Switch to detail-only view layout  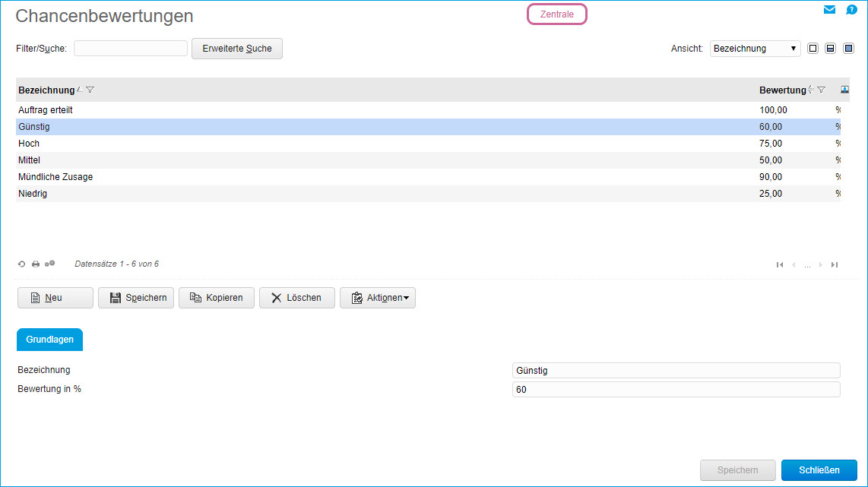(848, 49)
